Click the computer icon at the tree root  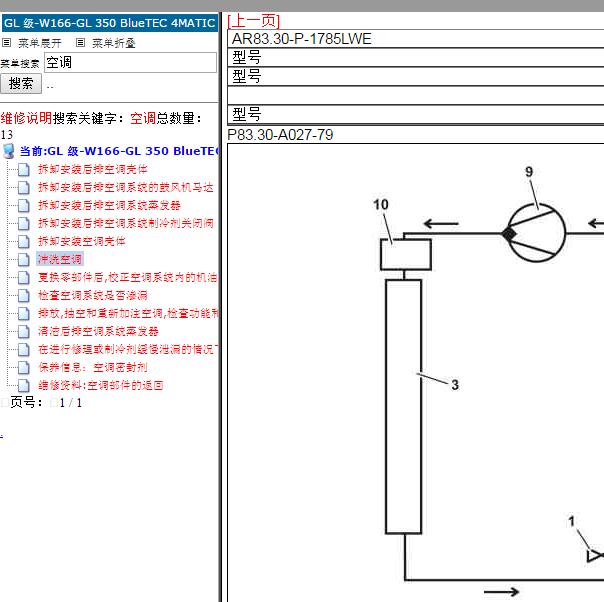pyautogui.click(x=8, y=151)
